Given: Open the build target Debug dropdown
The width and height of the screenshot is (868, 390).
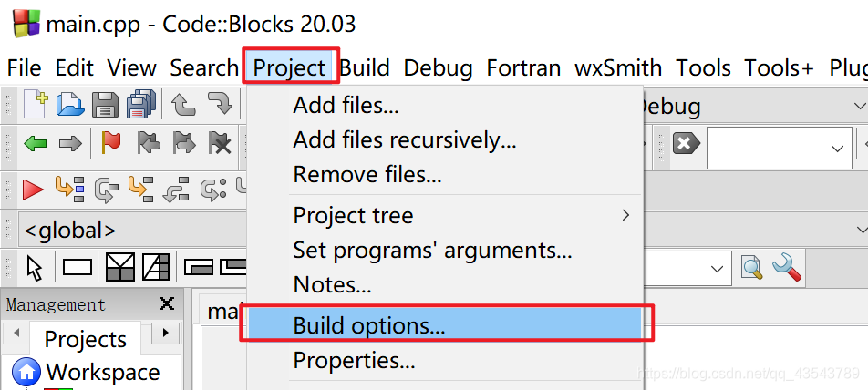Looking at the screenshot, I should coord(755,106).
